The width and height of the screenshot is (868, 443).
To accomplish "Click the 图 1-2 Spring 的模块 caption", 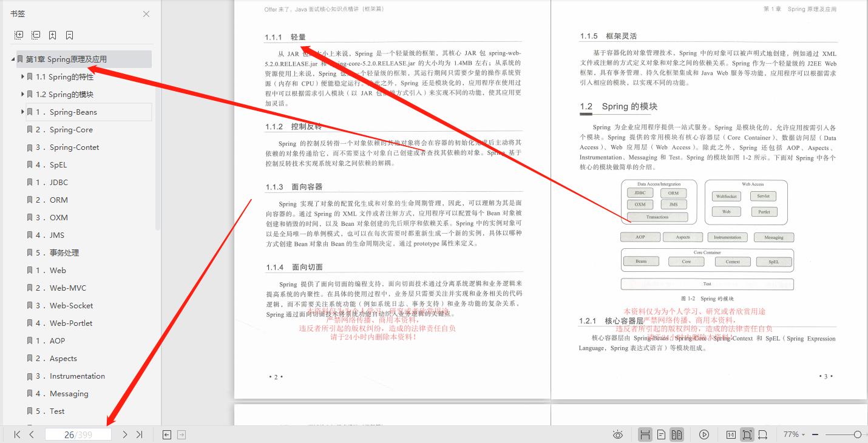I will coord(708,299).
